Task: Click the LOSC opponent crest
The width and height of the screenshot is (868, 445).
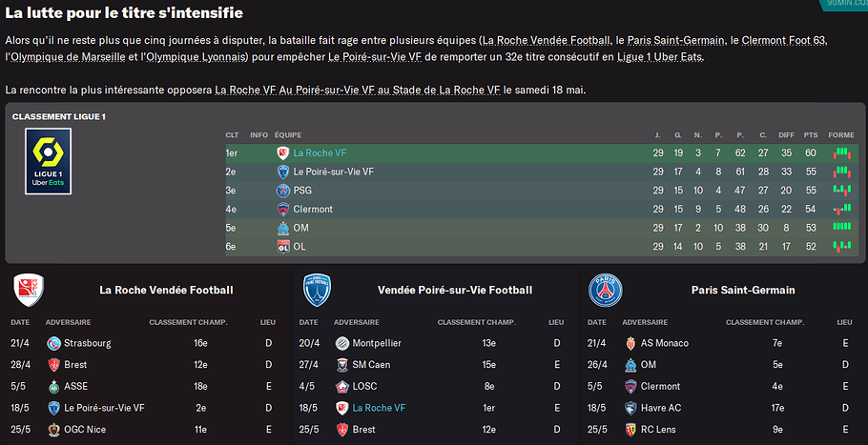Action: click(341, 387)
